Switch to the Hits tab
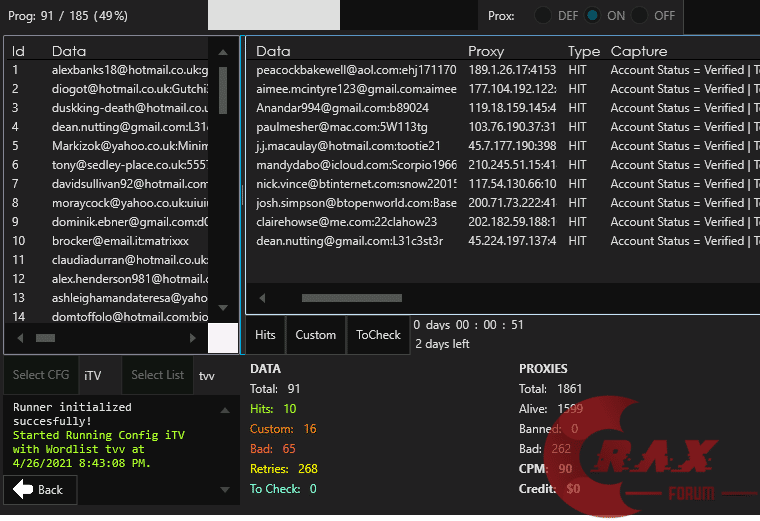This screenshot has width=760, height=521. [x=265, y=335]
